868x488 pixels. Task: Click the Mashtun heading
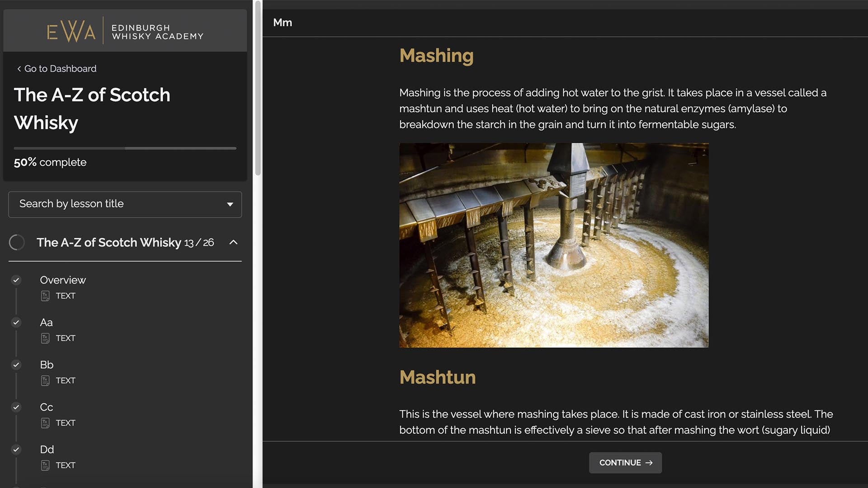(437, 378)
